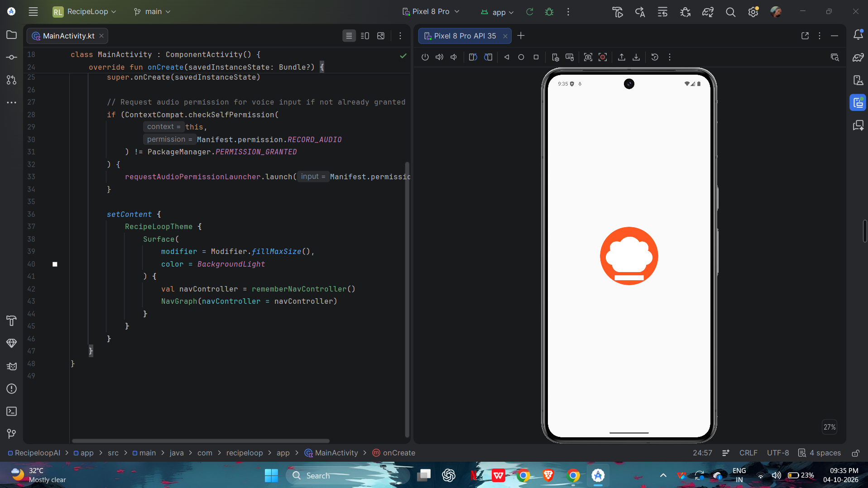Open IDE settings gear icon
Image resolution: width=868 pixels, height=488 pixels.
[753, 12]
